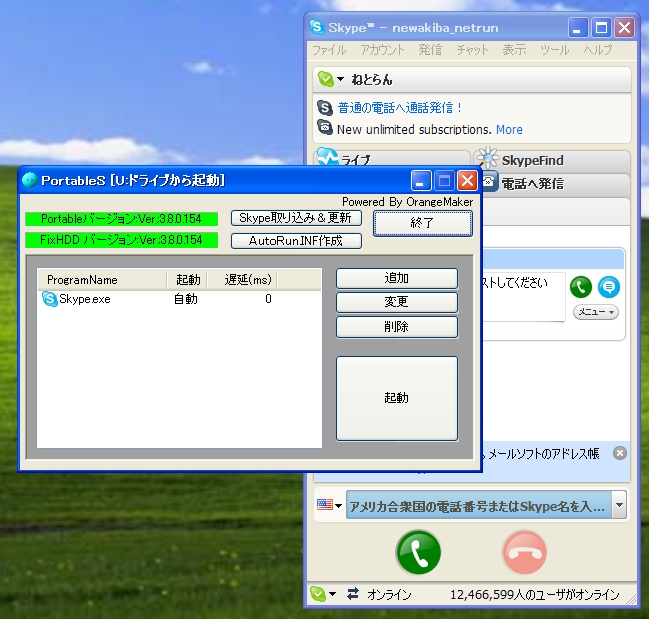The image size is (649, 619).
Task: Open the チャット menu in Skype
Action: pos(472,50)
